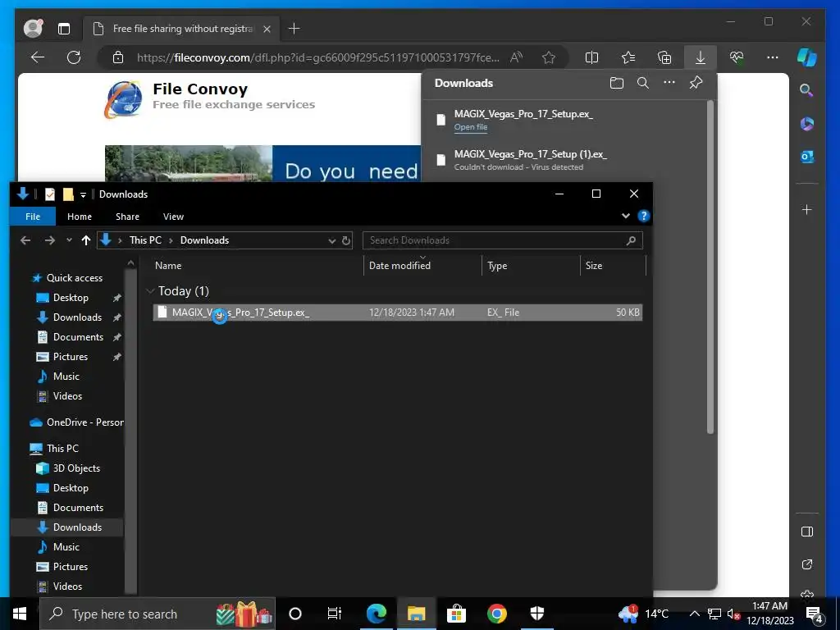Click Edge sidebar Search icon
Image resolution: width=840 pixels, height=630 pixels.
click(x=806, y=90)
